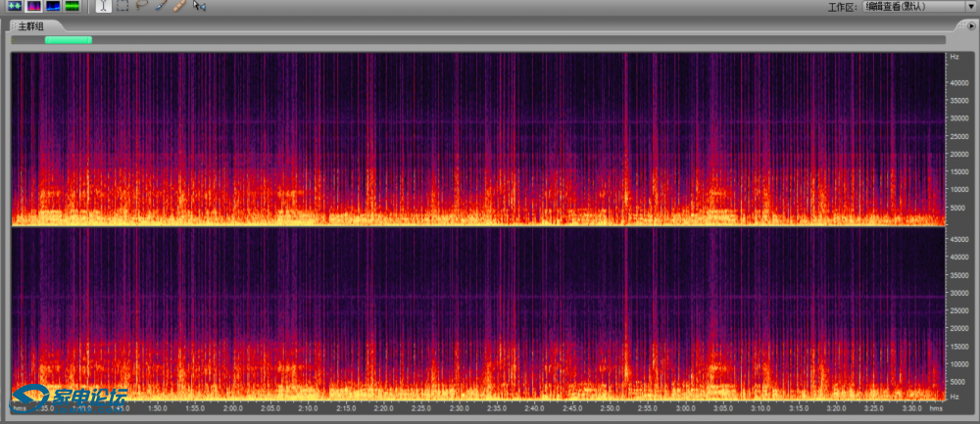Screen dimensions: 980x424
Task: Switch to Waveform display view
Action: pos(14,6)
